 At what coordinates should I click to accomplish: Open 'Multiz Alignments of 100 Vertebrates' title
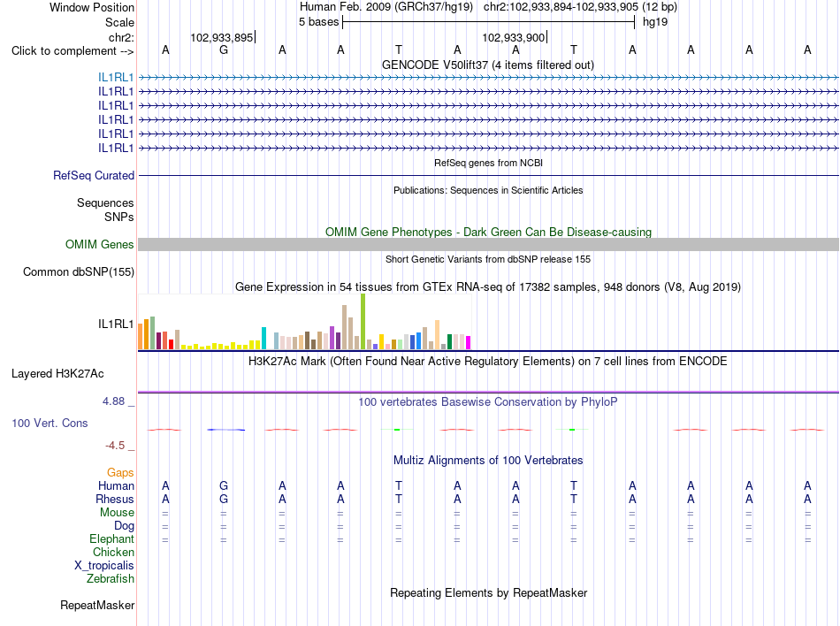pyautogui.click(x=488, y=460)
